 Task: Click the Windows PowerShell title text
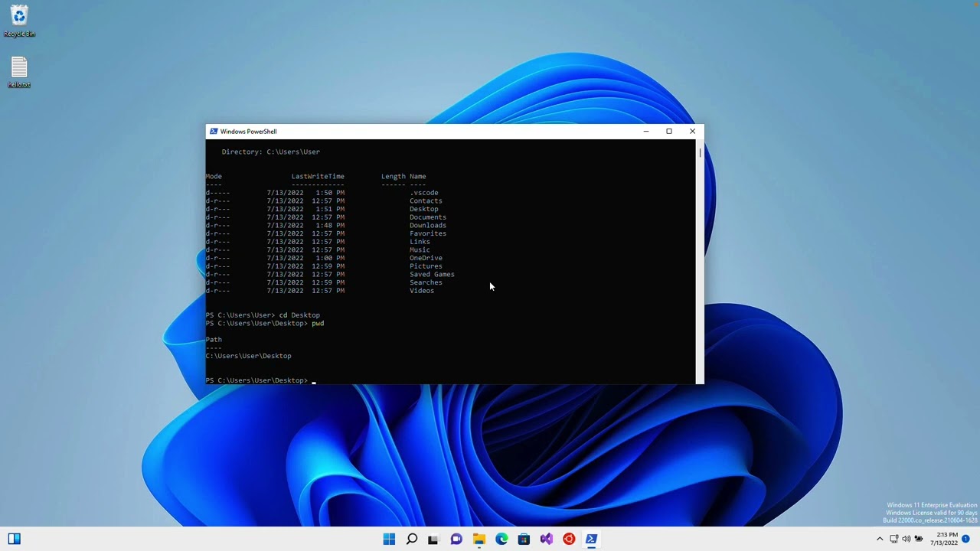[x=248, y=132]
